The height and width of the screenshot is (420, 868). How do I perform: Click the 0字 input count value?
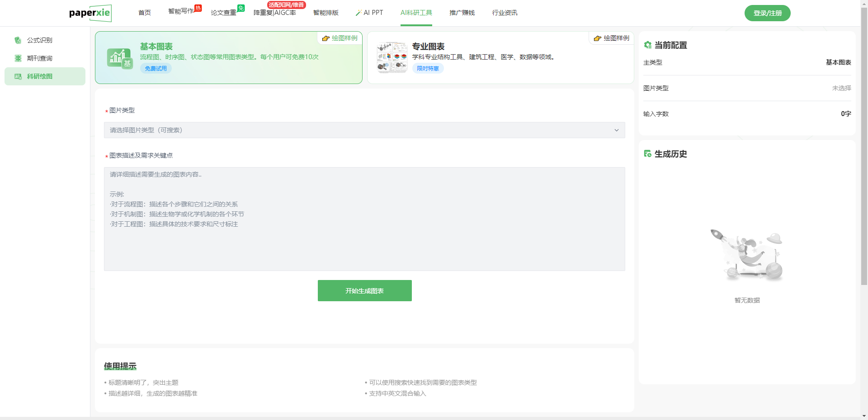click(846, 114)
